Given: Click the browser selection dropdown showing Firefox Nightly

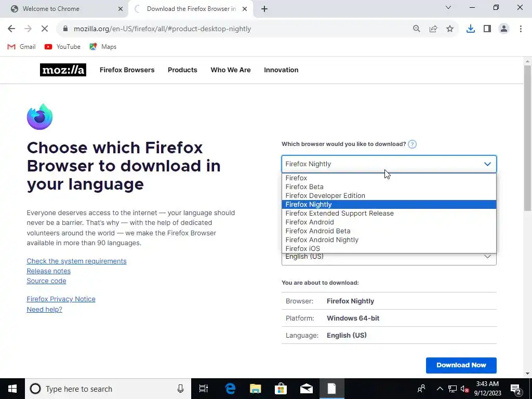Looking at the screenshot, I should [389, 164].
